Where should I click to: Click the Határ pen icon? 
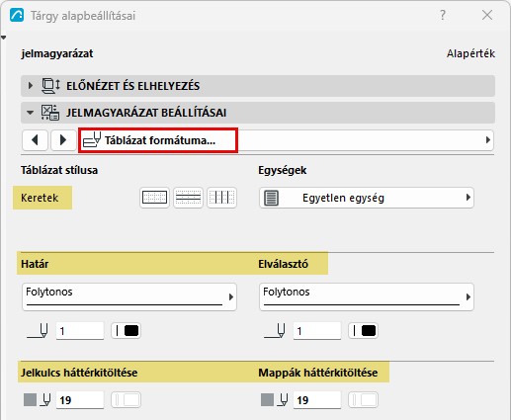(x=38, y=331)
